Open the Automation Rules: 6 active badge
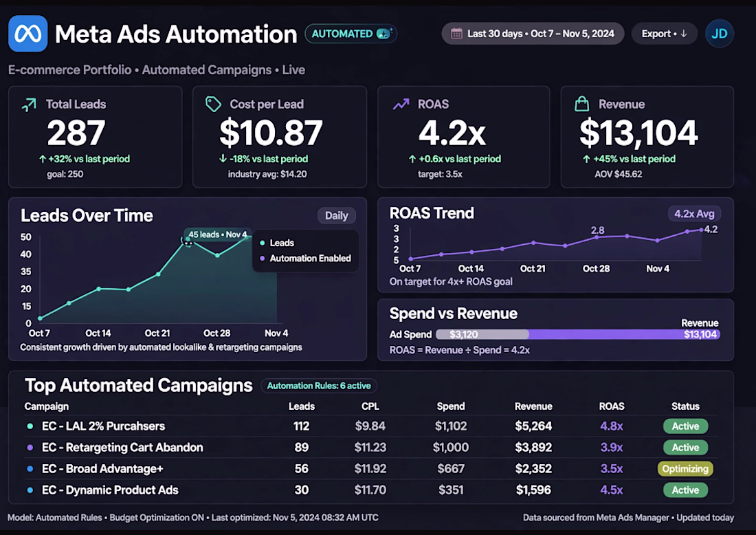The image size is (756, 535). tap(319, 386)
